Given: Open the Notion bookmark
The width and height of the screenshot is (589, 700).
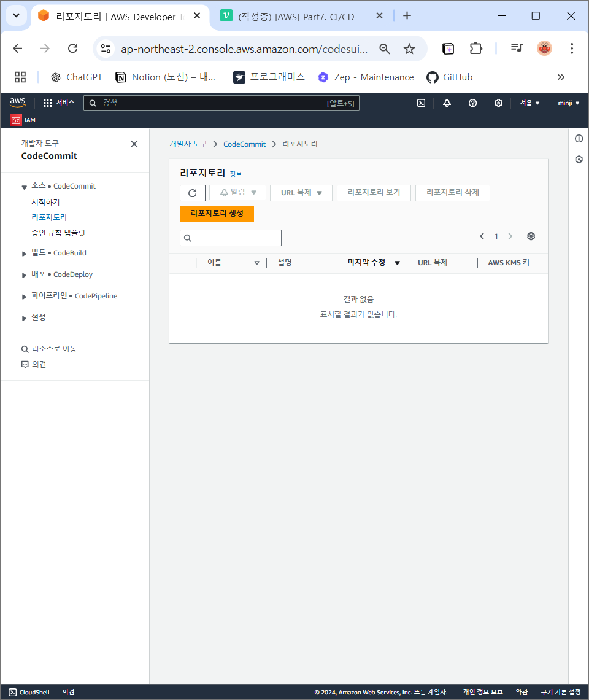Looking at the screenshot, I should [x=165, y=77].
